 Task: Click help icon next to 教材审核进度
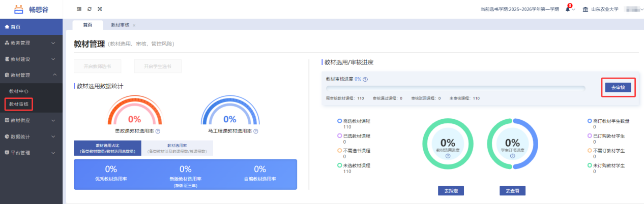pyautogui.click(x=365, y=79)
